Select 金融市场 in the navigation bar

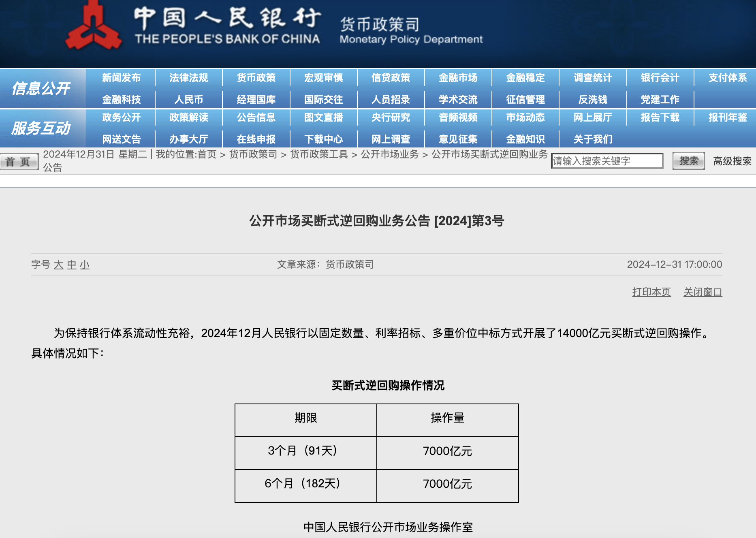click(458, 78)
